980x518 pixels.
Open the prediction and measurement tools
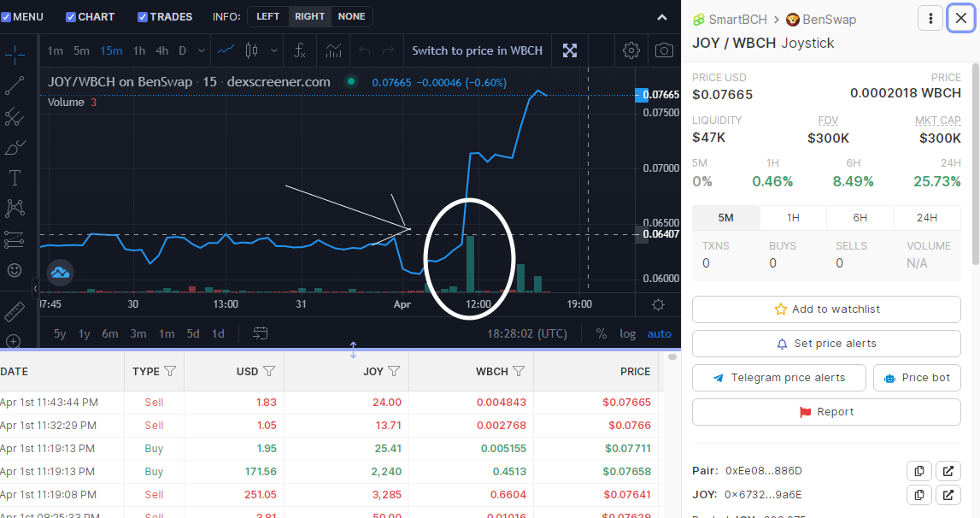click(x=15, y=239)
